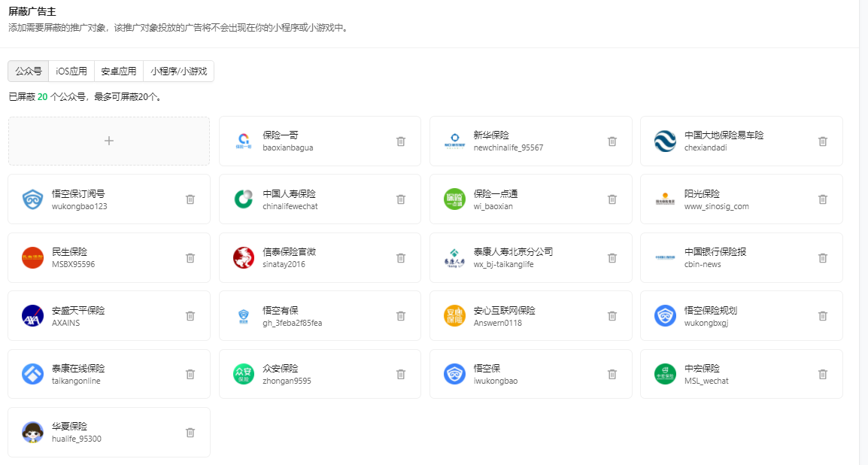The width and height of the screenshot is (868, 465).
Task: Click the 悟空保险规划 account name
Action: coord(710,311)
